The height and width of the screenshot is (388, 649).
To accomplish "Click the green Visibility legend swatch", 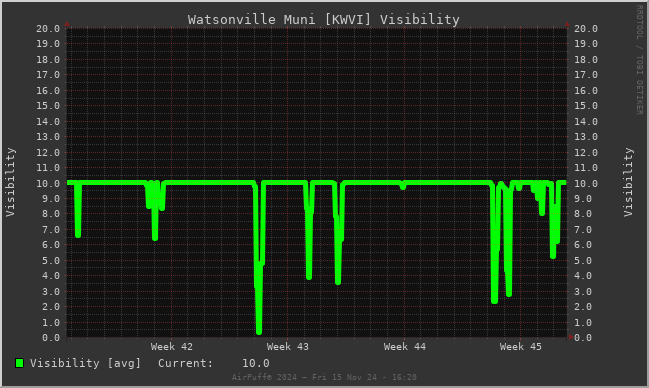I will (19, 363).
